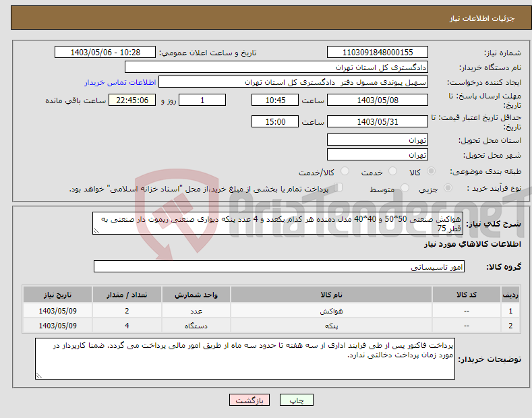This screenshot has height=418, width=532.
Task: Click the چاپ print button
Action: pos(296,400)
